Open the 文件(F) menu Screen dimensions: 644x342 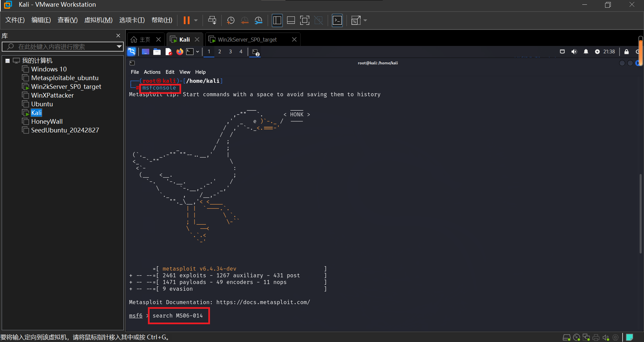15,20
